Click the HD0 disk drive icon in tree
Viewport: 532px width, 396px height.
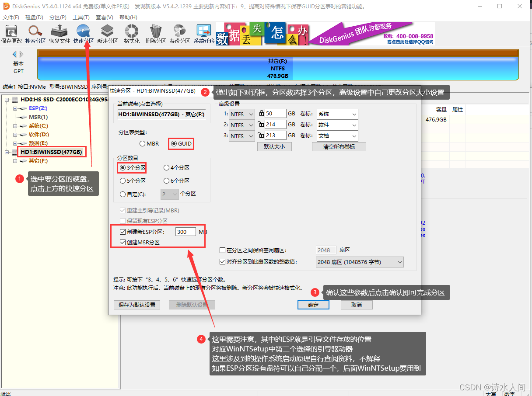pyautogui.click(x=15, y=100)
